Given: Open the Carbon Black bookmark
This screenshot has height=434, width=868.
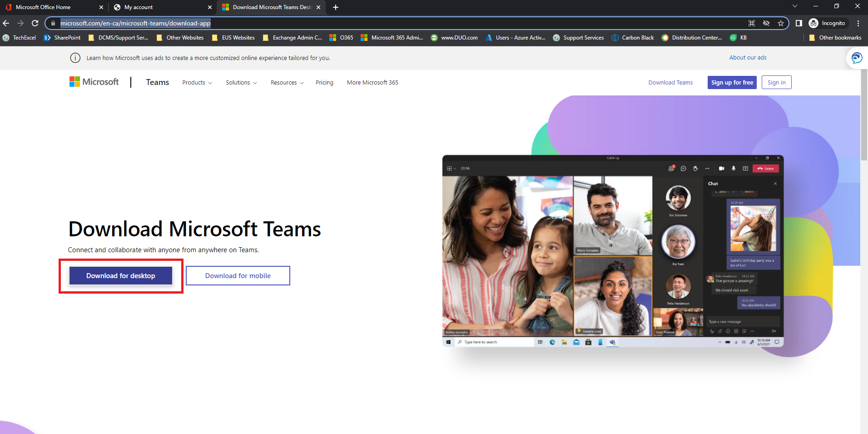Looking at the screenshot, I should [633, 38].
